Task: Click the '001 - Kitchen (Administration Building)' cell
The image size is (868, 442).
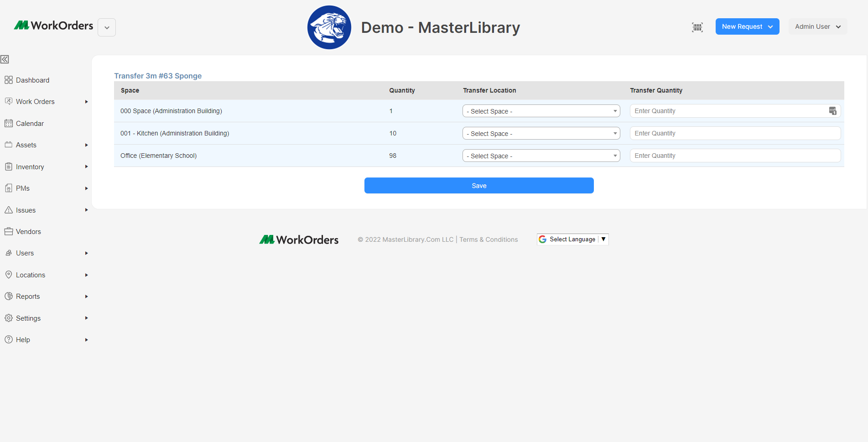Action: pyautogui.click(x=175, y=133)
